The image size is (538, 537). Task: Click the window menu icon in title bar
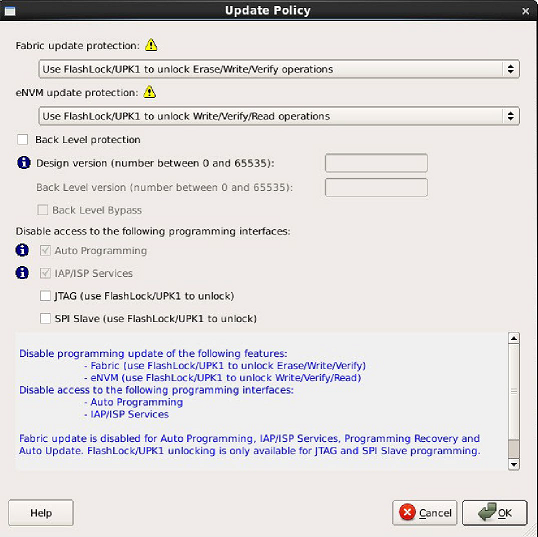(x=10, y=11)
